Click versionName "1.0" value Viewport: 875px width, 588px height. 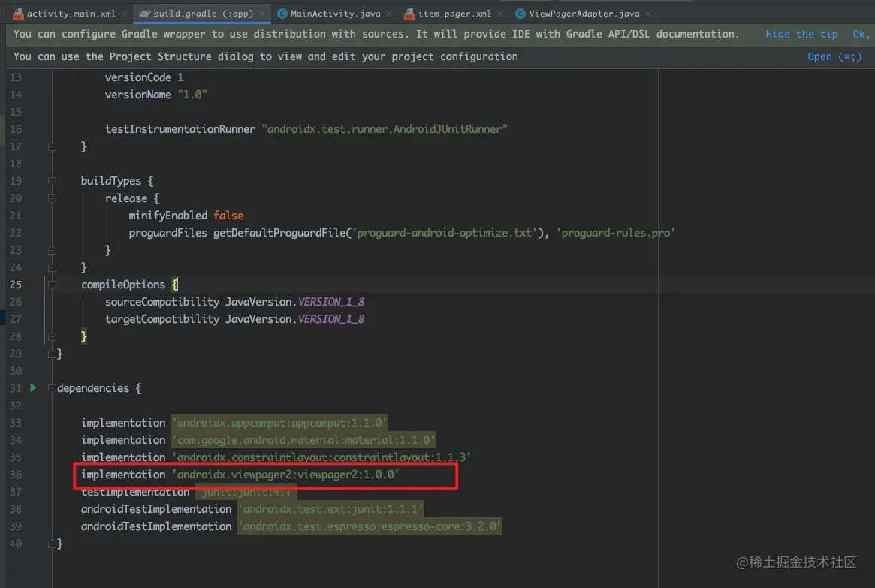coord(192,95)
